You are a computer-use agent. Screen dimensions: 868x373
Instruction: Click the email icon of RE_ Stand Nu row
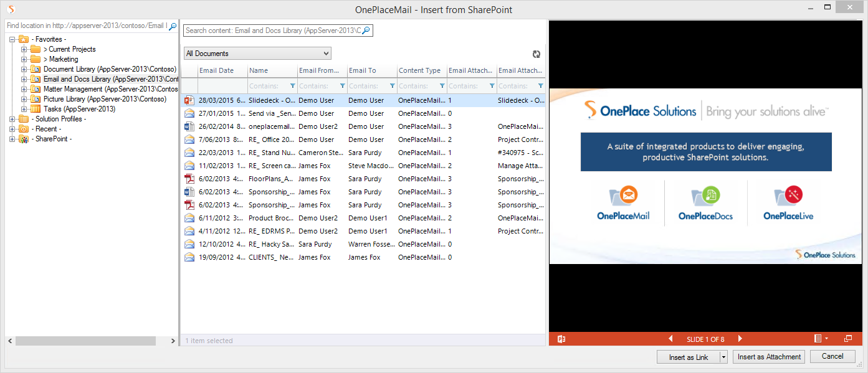tap(189, 153)
